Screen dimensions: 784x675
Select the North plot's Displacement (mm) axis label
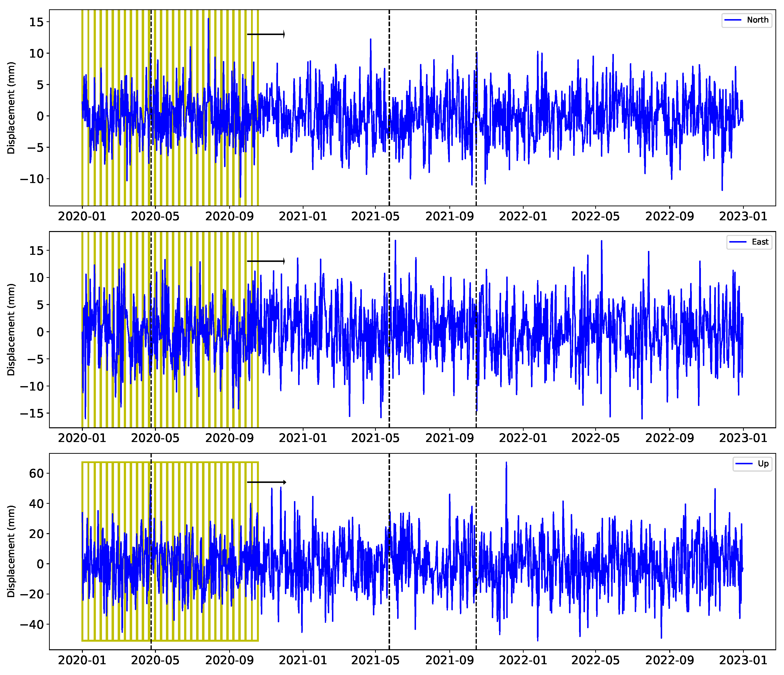(x=11, y=108)
